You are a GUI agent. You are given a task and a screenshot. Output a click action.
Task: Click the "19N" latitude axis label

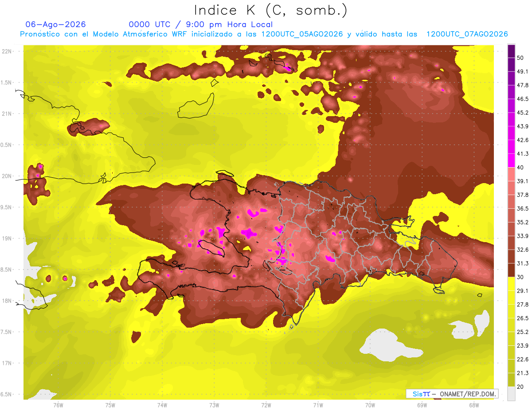(8, 239)
